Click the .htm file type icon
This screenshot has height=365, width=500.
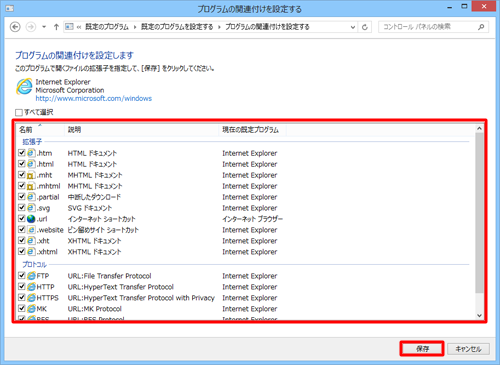(x=31, y=153)
